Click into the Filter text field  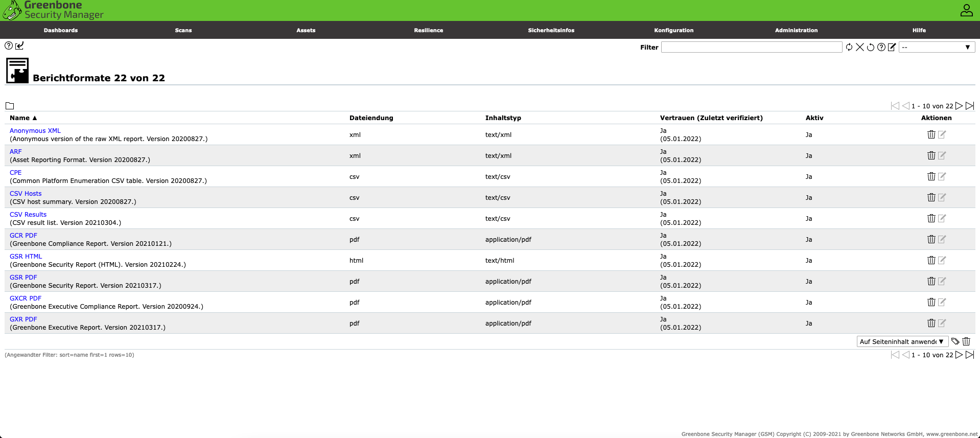pyautogui.click(x=752, y=47)
